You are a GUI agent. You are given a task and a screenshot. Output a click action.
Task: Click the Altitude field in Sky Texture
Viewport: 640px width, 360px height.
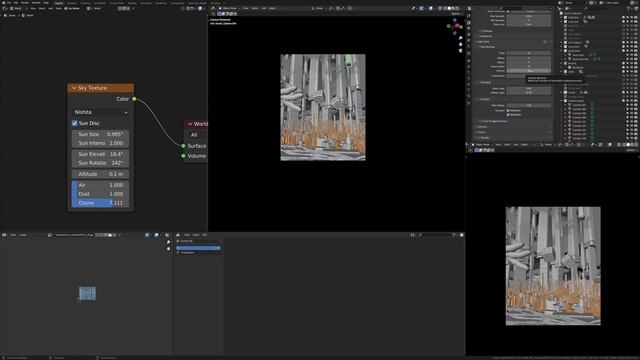point(100,174)
